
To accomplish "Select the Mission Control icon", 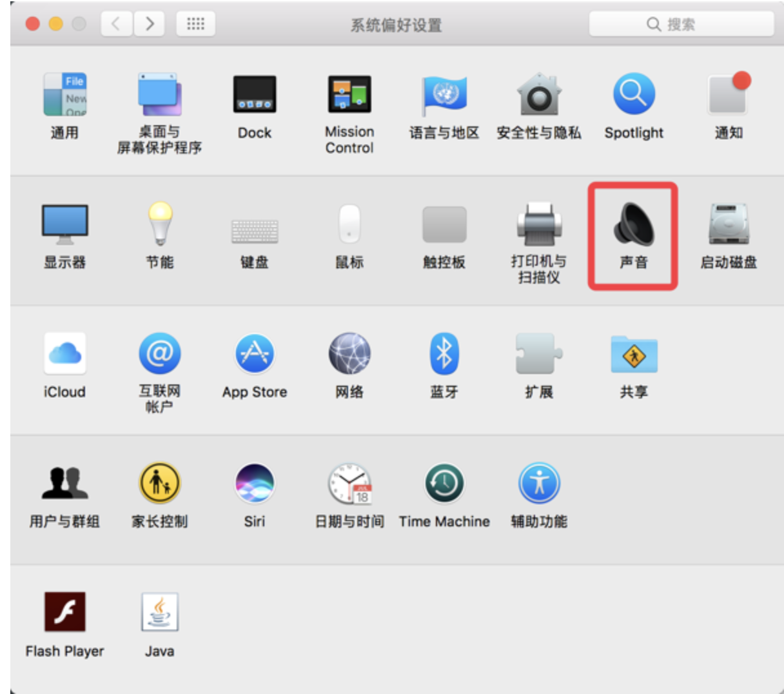I will (x=349, y=95).
